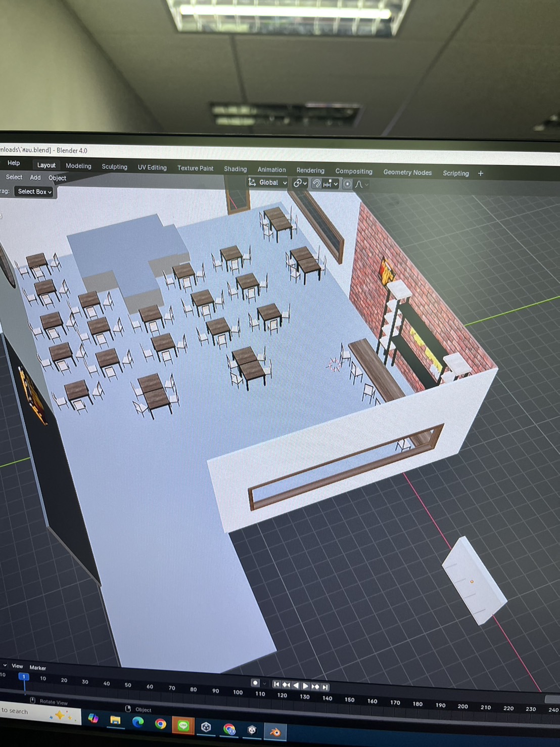Jump to the timeline end frame
This screenshot has width=560, height=747.
[x=325, y=687]
